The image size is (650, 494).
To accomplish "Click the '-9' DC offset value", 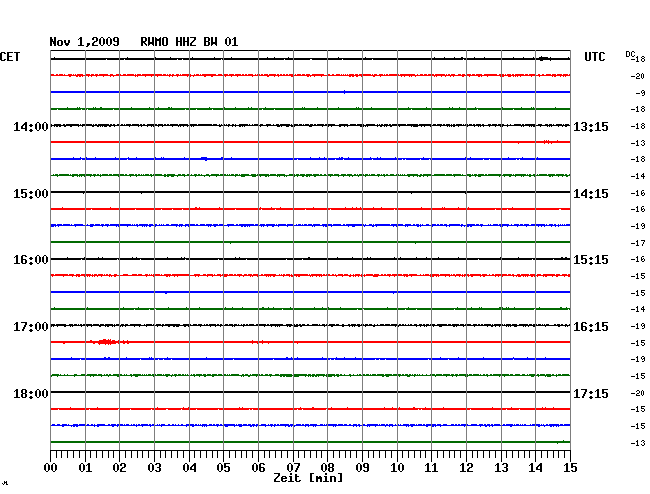I will pos(640,93).
